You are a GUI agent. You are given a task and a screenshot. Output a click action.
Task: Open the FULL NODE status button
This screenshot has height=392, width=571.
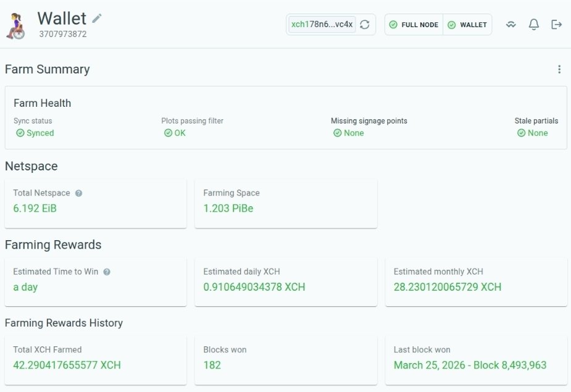pos(414,25)
